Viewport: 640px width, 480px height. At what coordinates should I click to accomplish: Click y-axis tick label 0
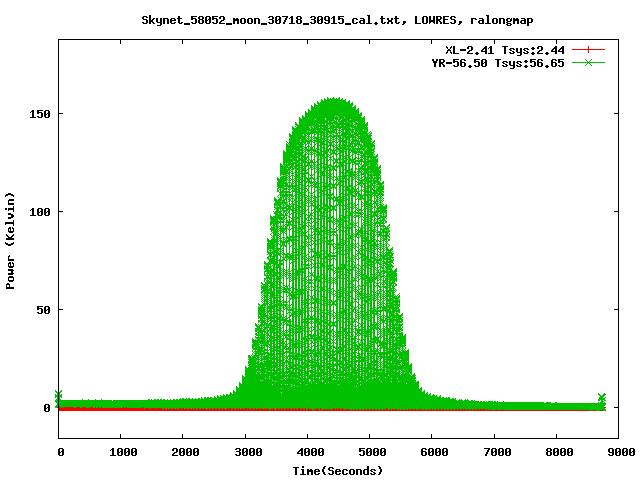(47, 408)
